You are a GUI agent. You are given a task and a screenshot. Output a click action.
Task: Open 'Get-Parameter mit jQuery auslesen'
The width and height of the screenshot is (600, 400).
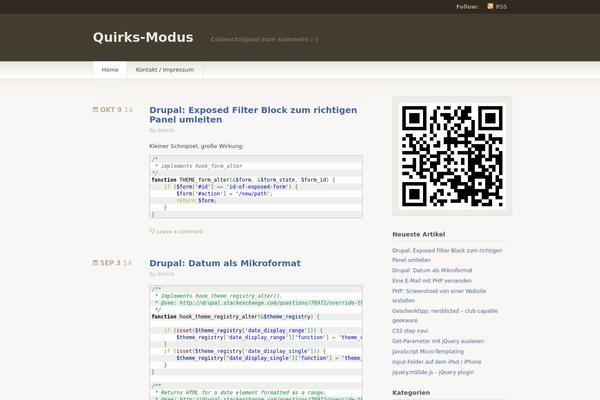438,341
